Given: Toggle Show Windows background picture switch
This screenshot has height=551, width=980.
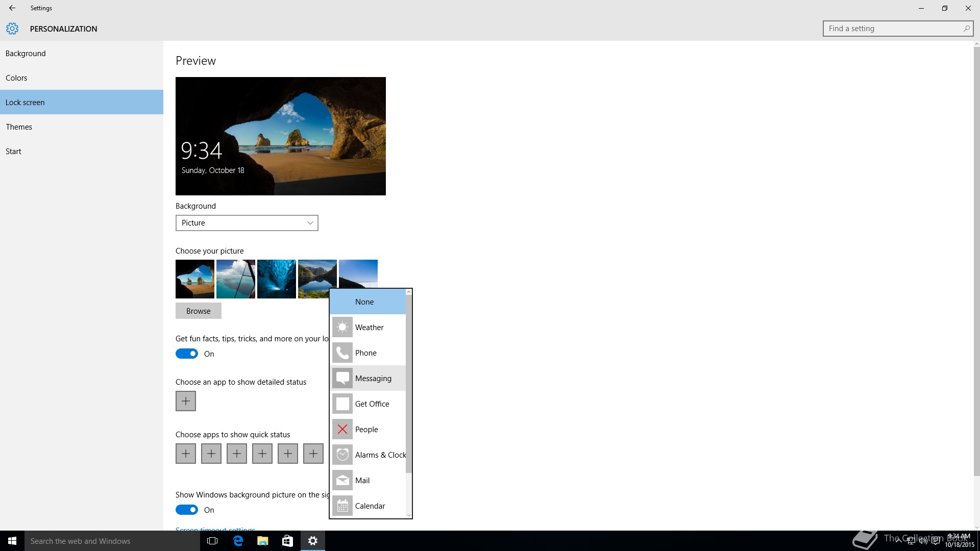Looking at the screenshot, I should pos(187,510).
